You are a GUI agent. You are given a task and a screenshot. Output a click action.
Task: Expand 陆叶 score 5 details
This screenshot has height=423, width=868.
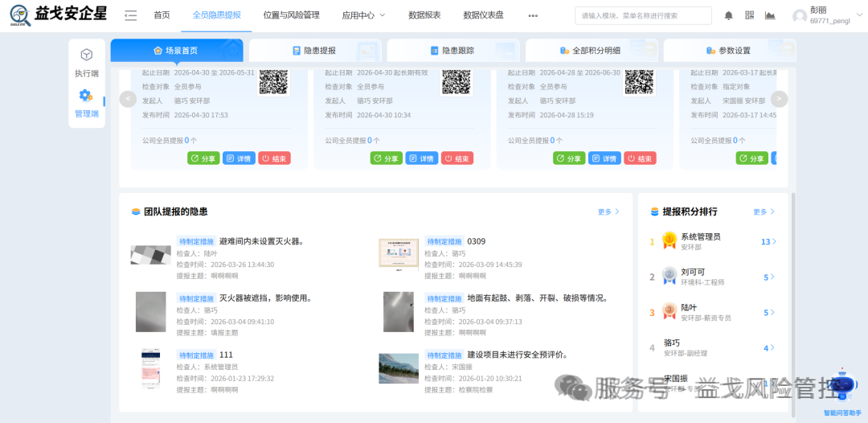click(769, 313)
